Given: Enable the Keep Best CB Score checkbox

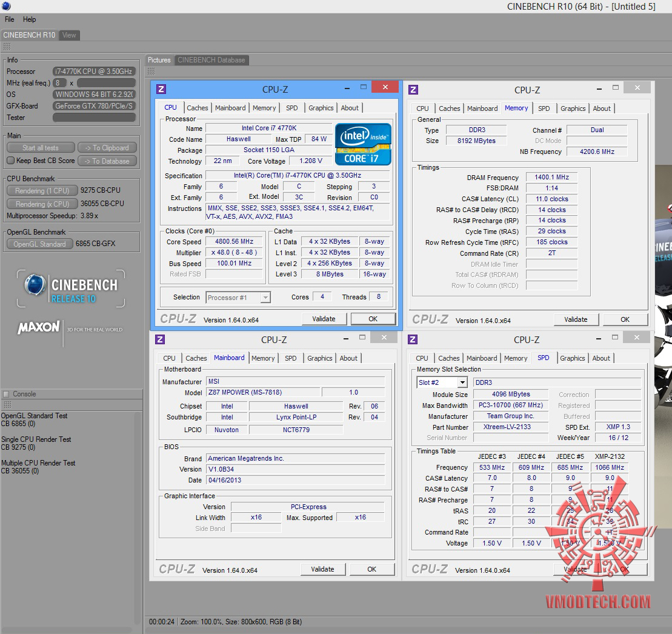Looking at the screenshot, I should [x=11, y=161].
